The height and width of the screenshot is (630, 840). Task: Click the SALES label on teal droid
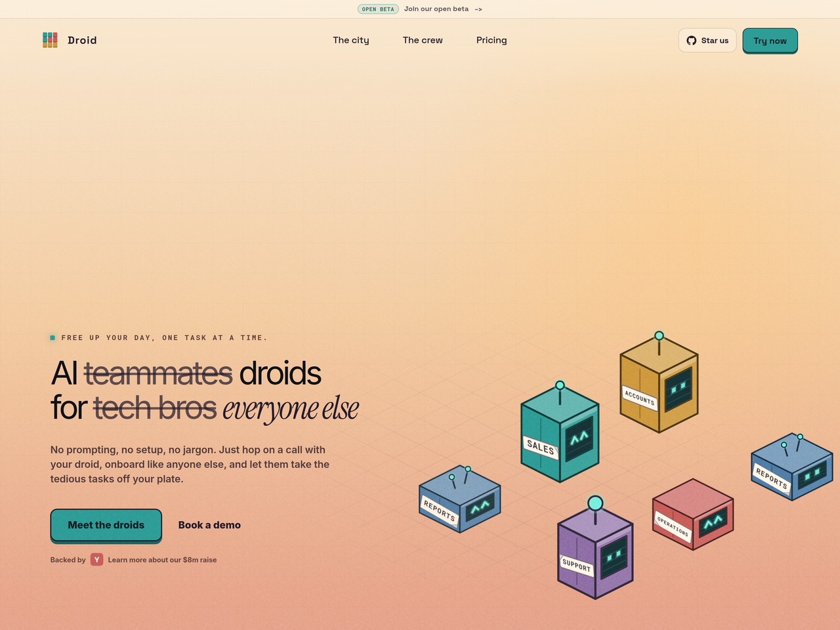click(541, 448)
